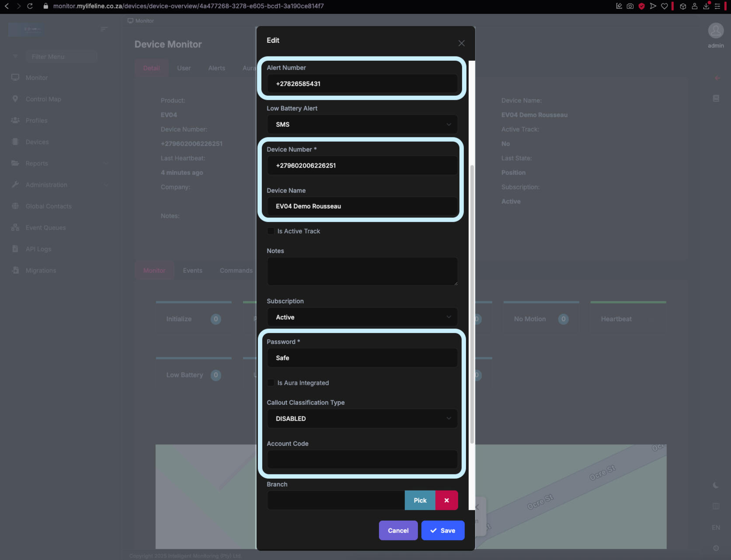731x560 pixels.
Task: Expand Callout Classification Type dropdown
Action: click(x=362, y=419)
